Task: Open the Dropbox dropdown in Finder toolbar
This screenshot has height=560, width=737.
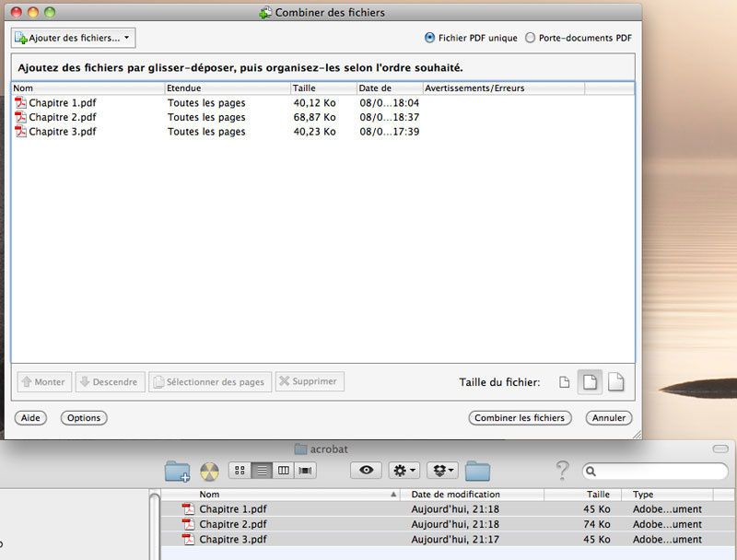Action: [x=444, y=471]
